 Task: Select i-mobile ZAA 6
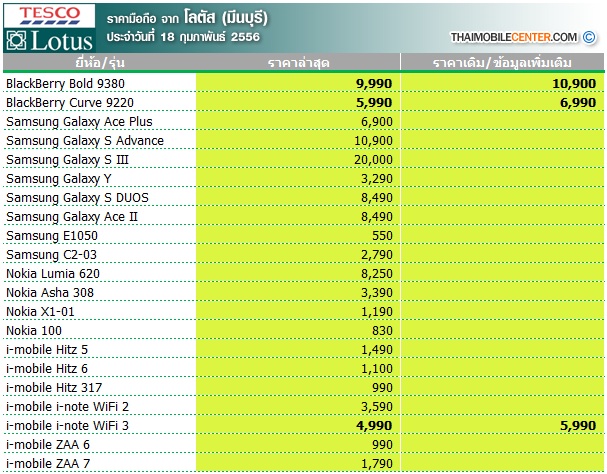coord(48,444)
